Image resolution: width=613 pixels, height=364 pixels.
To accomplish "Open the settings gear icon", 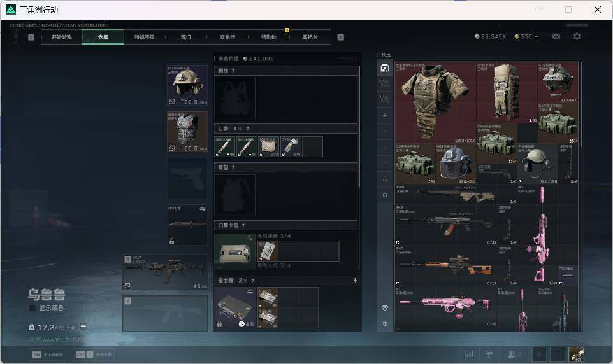I will coord(577,36).
